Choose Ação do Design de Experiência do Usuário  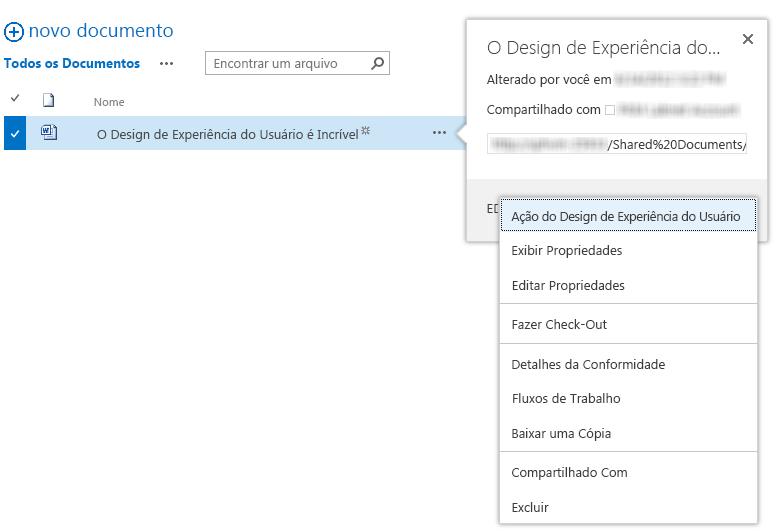click(x=628, y=216)
